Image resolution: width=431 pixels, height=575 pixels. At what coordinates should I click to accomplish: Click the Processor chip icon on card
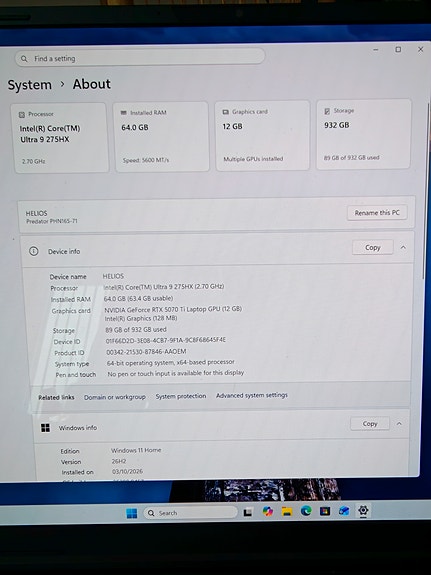click(22, 115)
